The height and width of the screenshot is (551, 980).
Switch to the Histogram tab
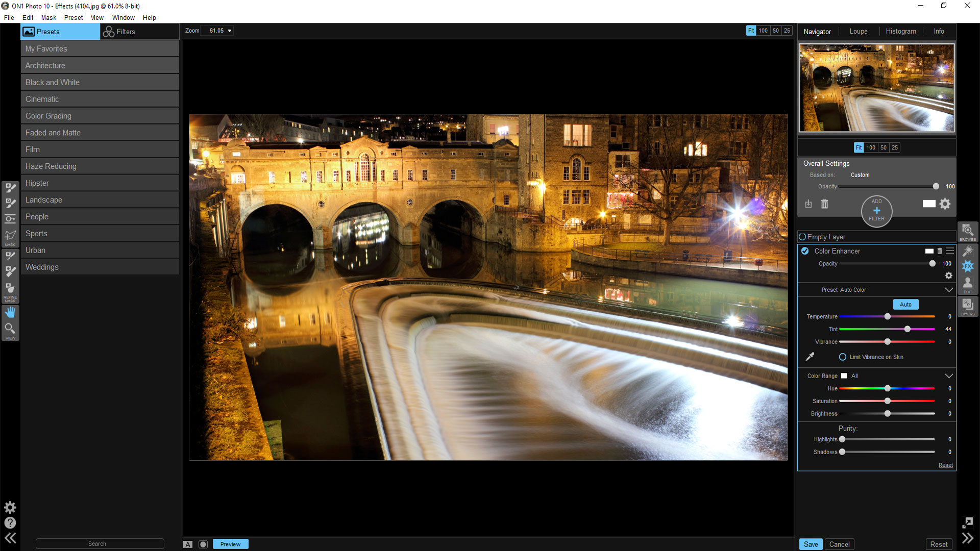click(x=901, y=31)
